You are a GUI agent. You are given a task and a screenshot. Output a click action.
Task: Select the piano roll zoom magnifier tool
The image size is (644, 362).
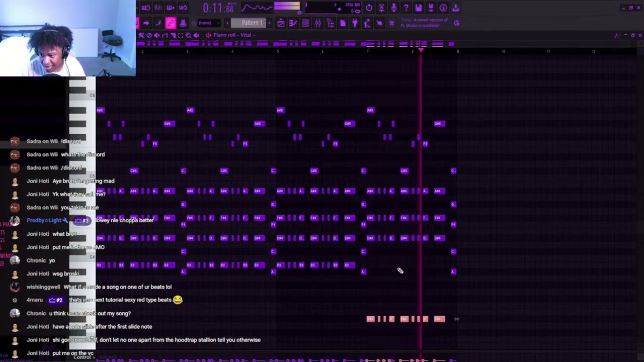tap(188, 35)
